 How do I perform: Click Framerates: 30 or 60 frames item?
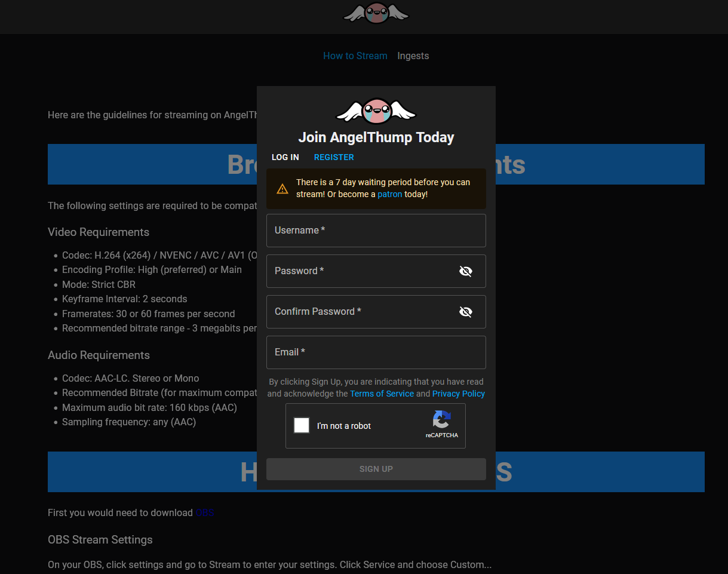click(149, 314)
